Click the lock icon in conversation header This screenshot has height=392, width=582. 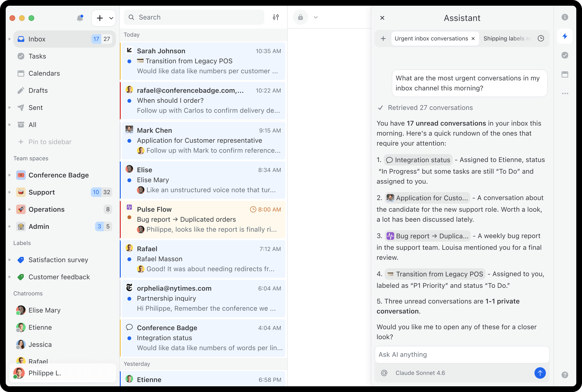tap(300, 17)
